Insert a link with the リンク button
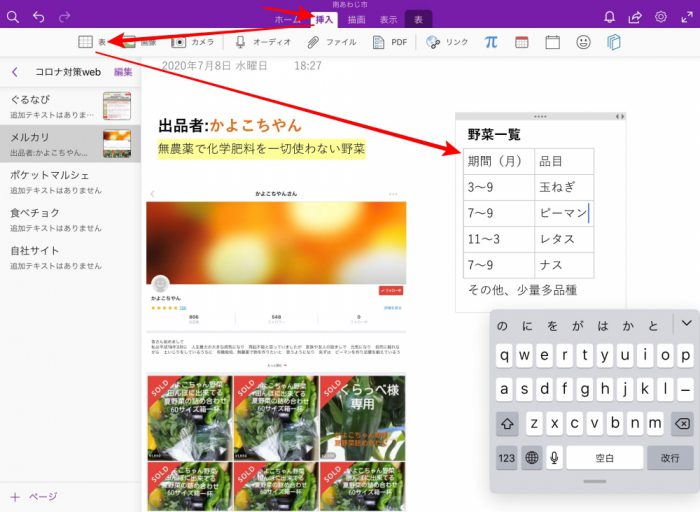 pyautogui.click(x=447, y=42)
